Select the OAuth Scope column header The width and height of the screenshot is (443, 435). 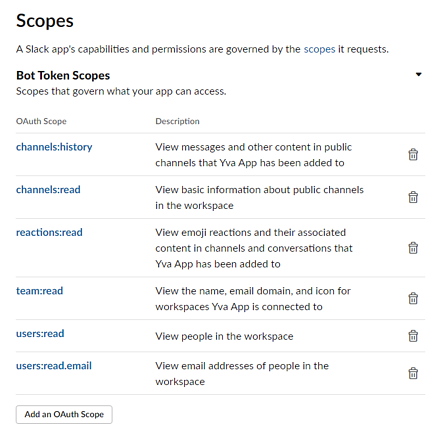click(41, 121)
